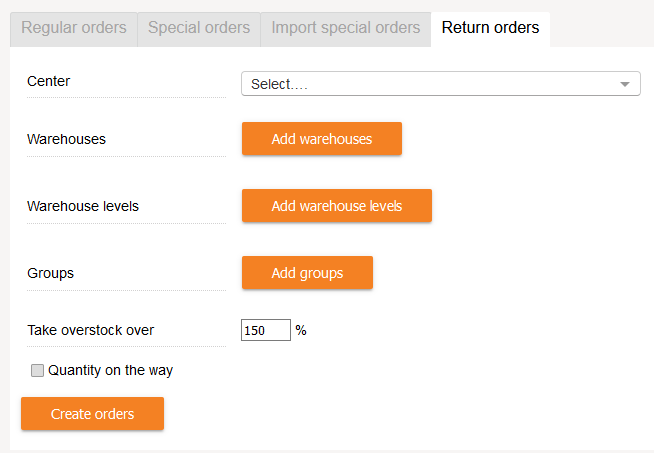Click the Center field label
Screen dimensions: 654x453
(49, 80)
